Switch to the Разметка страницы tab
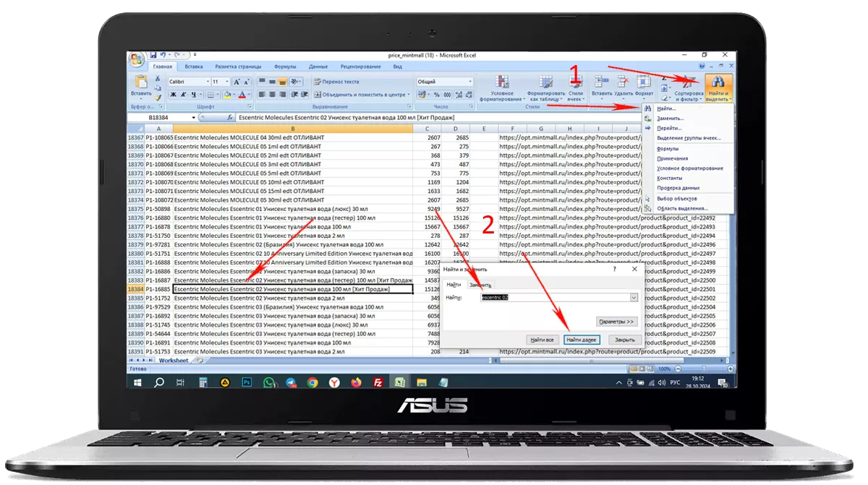This screenshot has width=868, height=485. point(238,66)
